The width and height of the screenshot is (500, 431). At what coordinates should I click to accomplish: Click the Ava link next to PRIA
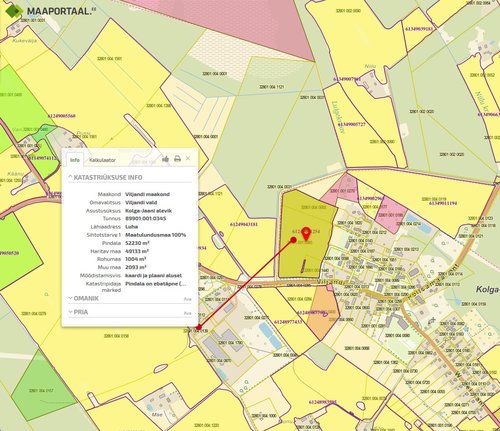click(x=188, y=313)
